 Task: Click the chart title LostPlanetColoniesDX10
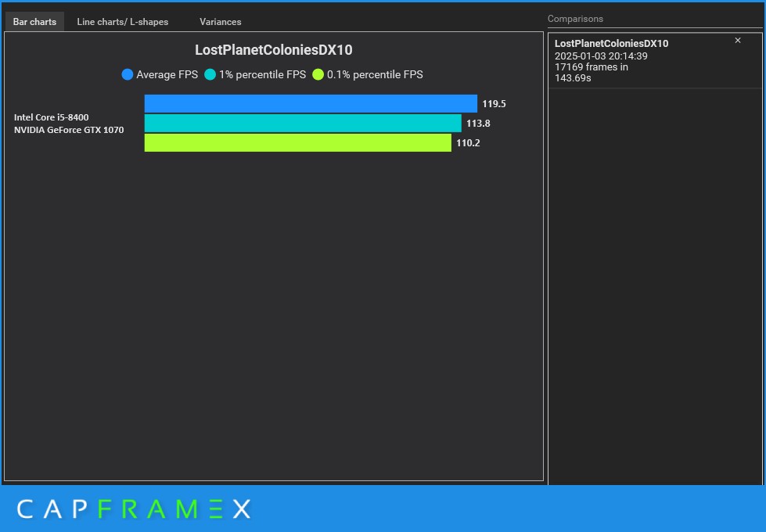point(274,50)
